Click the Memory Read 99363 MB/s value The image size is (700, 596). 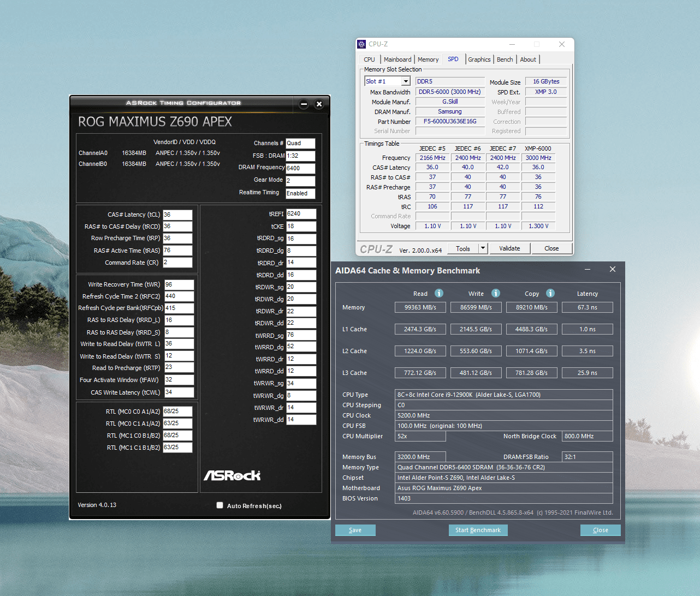tap(420, 307)
